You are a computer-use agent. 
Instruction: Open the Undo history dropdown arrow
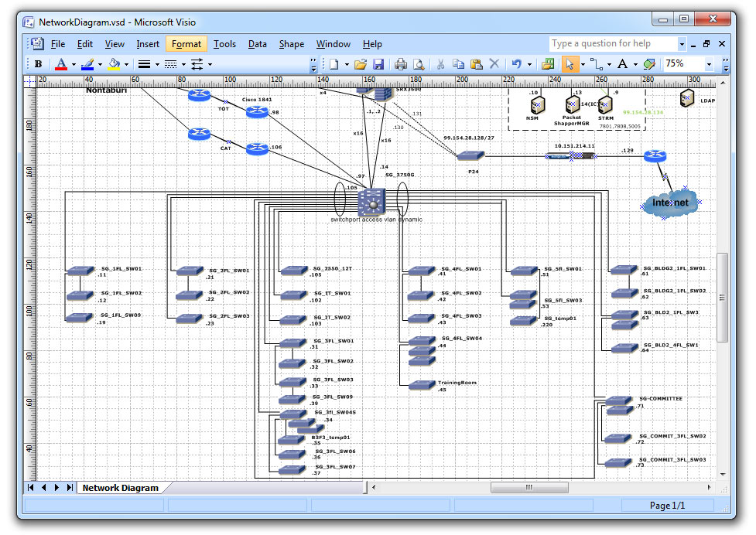529,64
